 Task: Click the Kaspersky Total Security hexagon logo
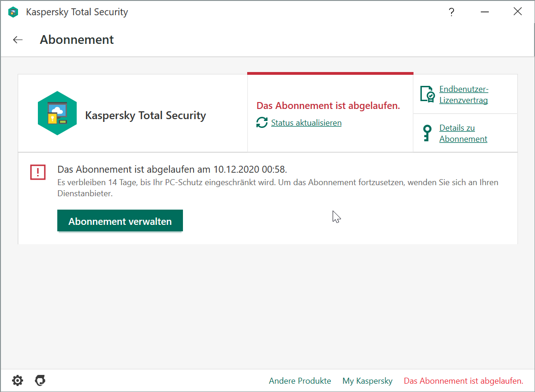[57, 113]
